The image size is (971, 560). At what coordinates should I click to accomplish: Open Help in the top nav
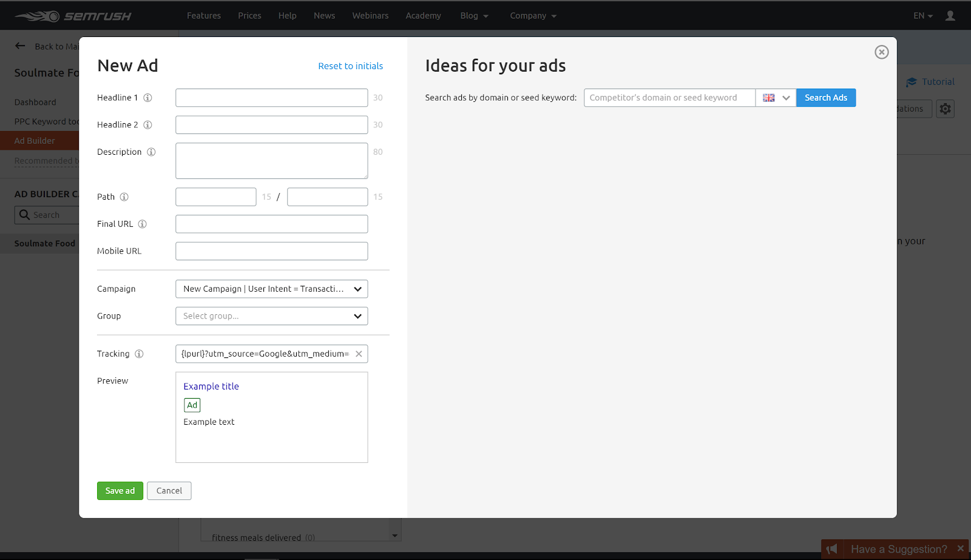pos(288,16)
